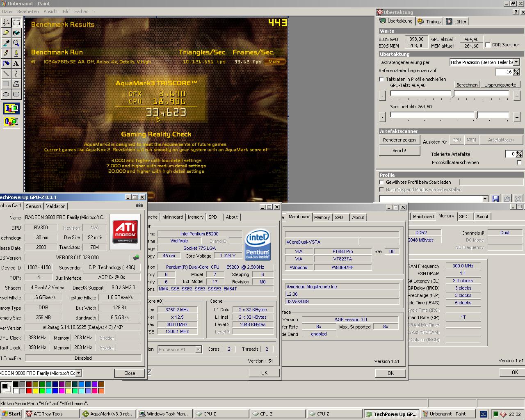This screenshot has width=525, height=420.
Task: Open the GPU-Z graphics card selector dropdown
Action: point(79,373)
